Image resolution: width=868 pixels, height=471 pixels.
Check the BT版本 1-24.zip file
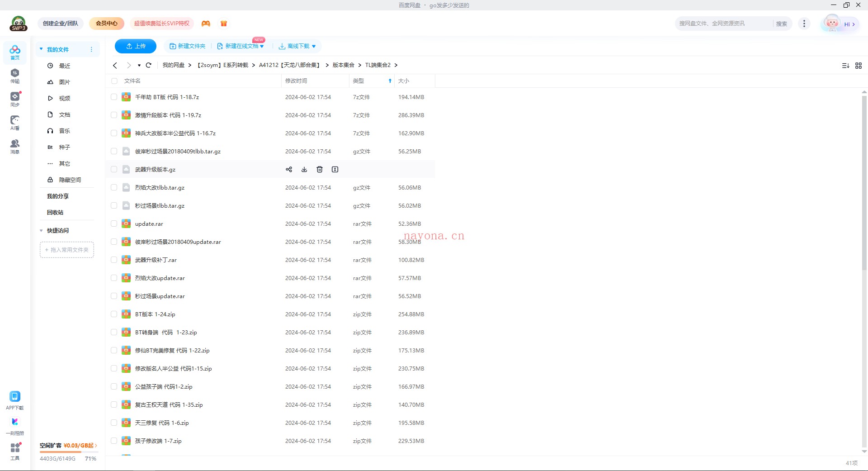coord(114,314)
